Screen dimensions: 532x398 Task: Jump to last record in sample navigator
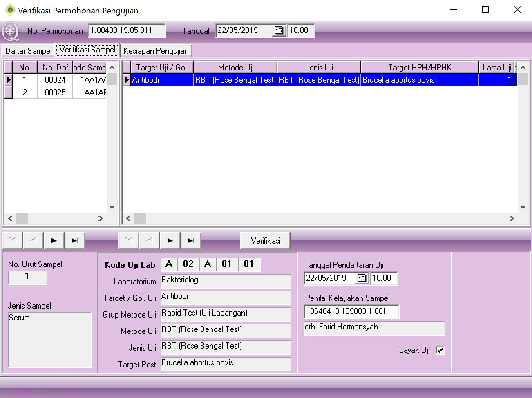pyautogui.click(x=75, y=241)
